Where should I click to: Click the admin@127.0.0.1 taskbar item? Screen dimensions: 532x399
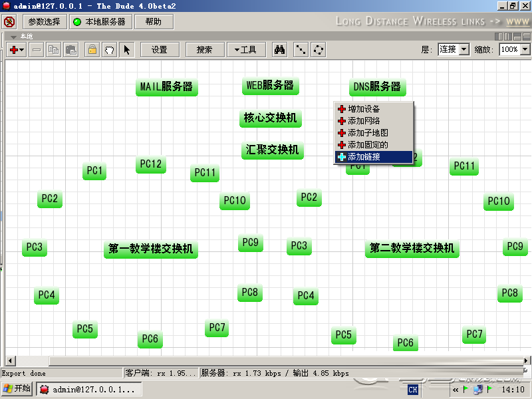tap(89, 389)
